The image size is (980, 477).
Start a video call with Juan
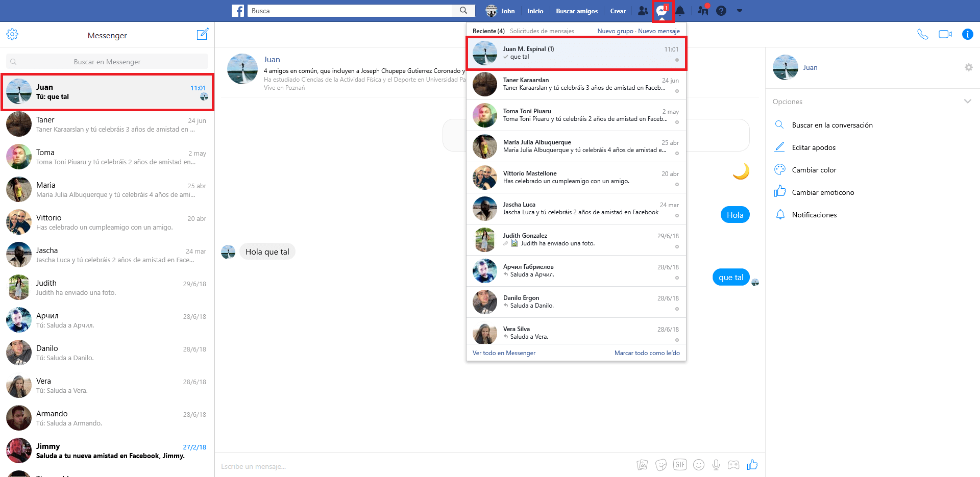click(945, 34)
